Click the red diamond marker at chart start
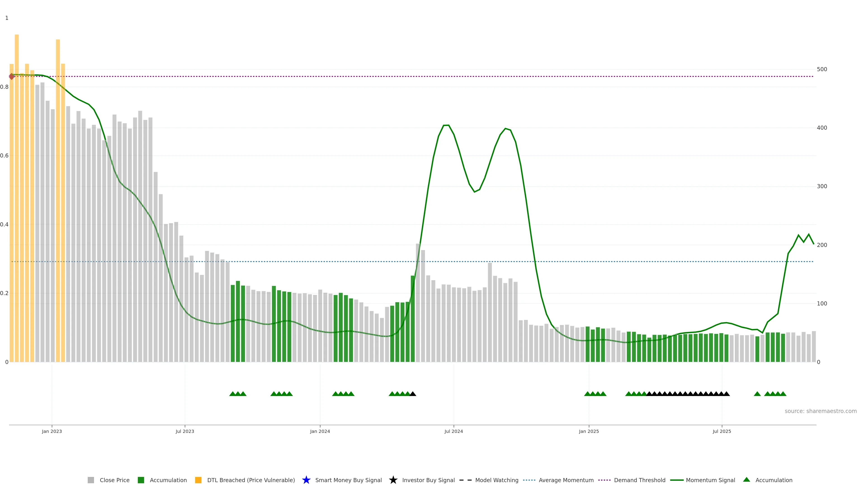Screen dimensions: 868x488 tap(12, 76)
